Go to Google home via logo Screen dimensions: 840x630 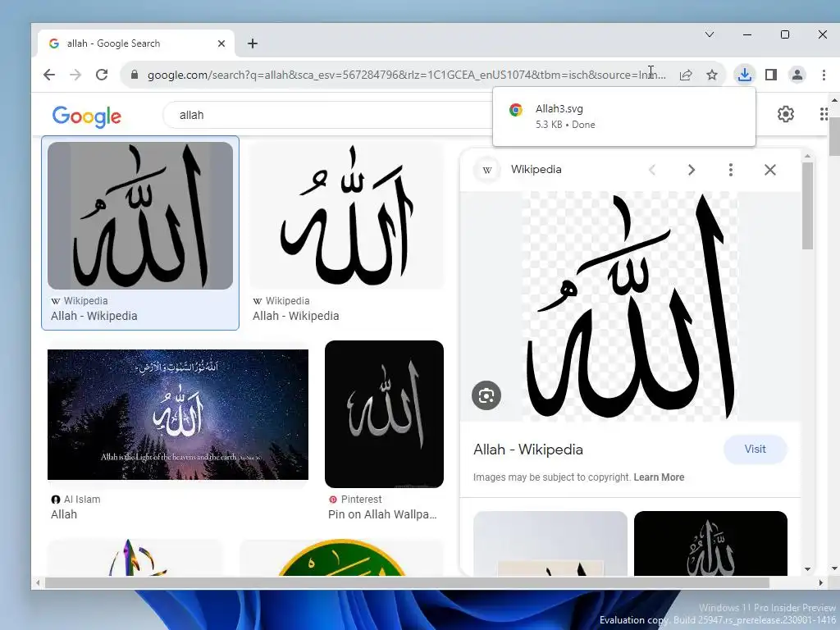click(x=87, y=116)
